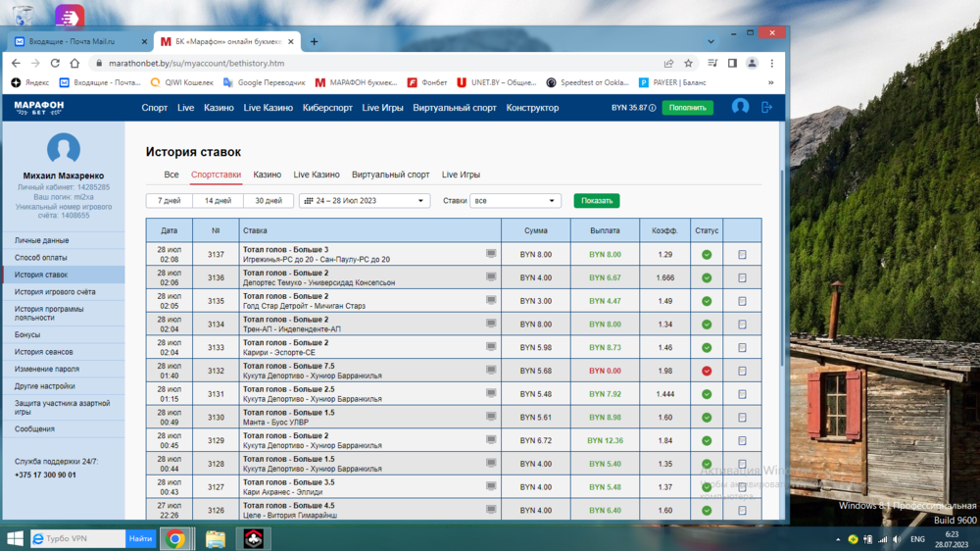Screen dimensions: 980x551
Task: Open Chrome three-dot menu
Action: tap(772, 63)
